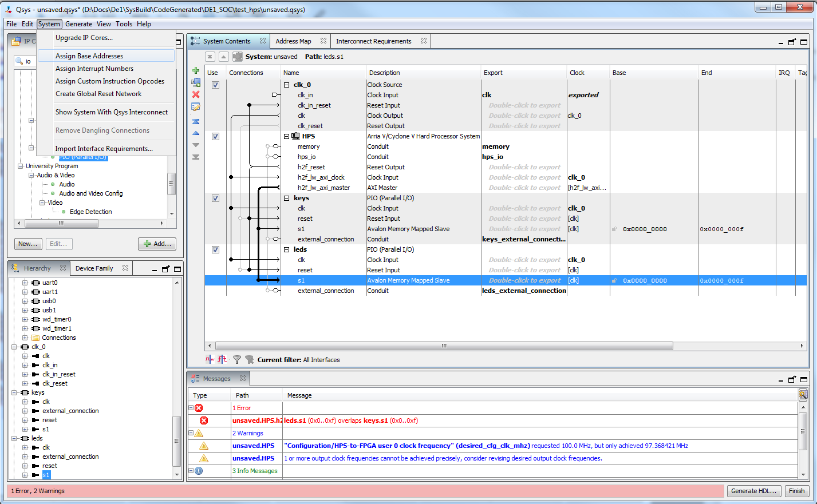The width and height of the screenshot is (817, 504).
Task: Expand uart0 in the Hierarchy tree
Action: point(25,283)
